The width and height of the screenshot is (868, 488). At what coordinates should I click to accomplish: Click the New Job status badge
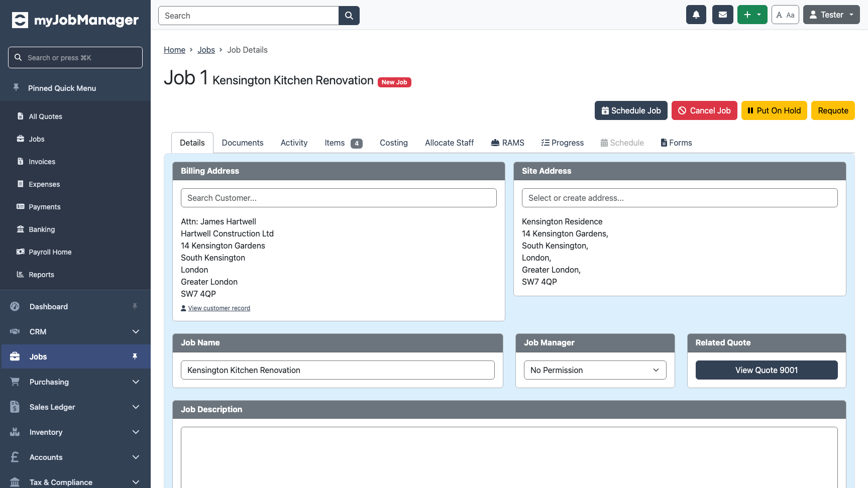(x=394, y=82)
